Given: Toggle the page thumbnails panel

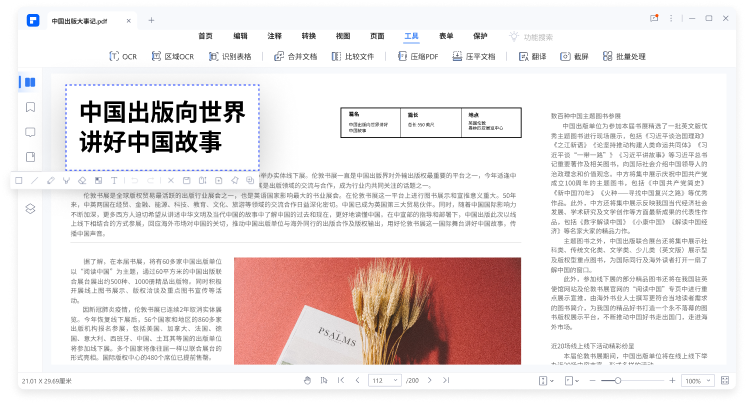Looking at the screenshot, I should [31, 81].
